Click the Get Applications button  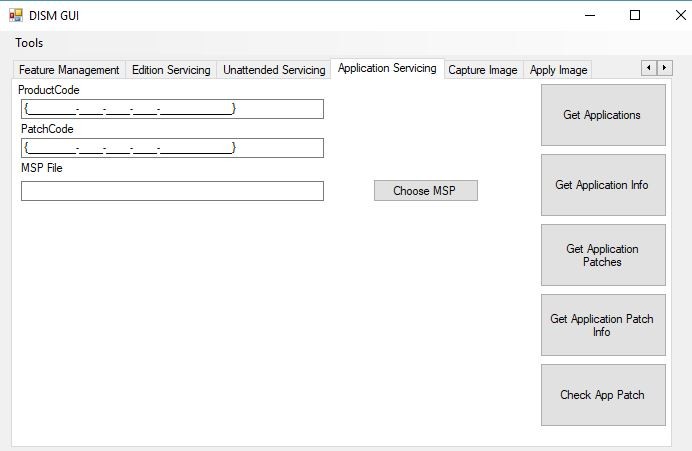point(602,115)
